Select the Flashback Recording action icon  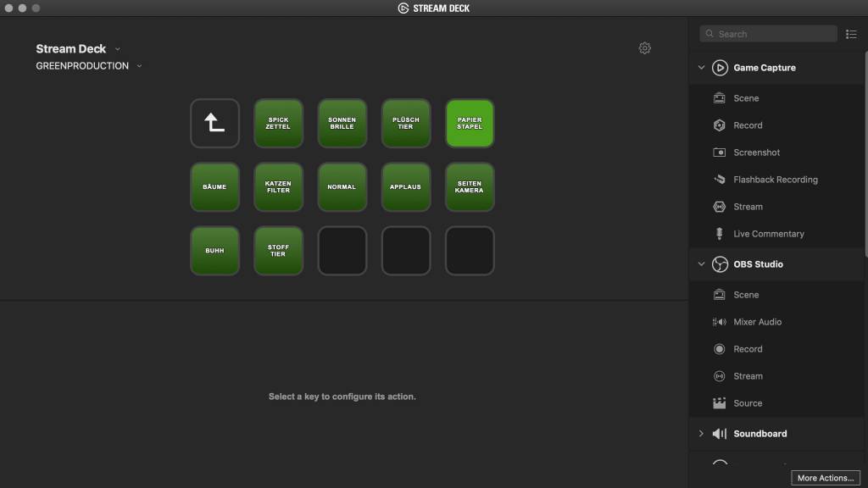(x=719, y=180)
